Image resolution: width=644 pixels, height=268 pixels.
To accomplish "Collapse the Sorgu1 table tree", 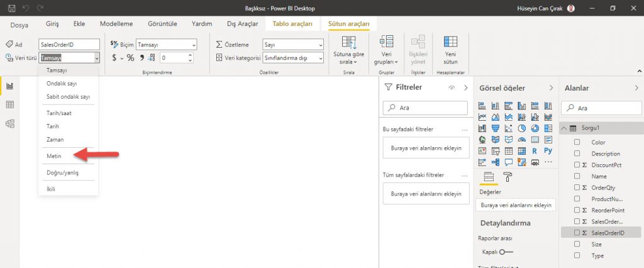I will click(563, 128).
